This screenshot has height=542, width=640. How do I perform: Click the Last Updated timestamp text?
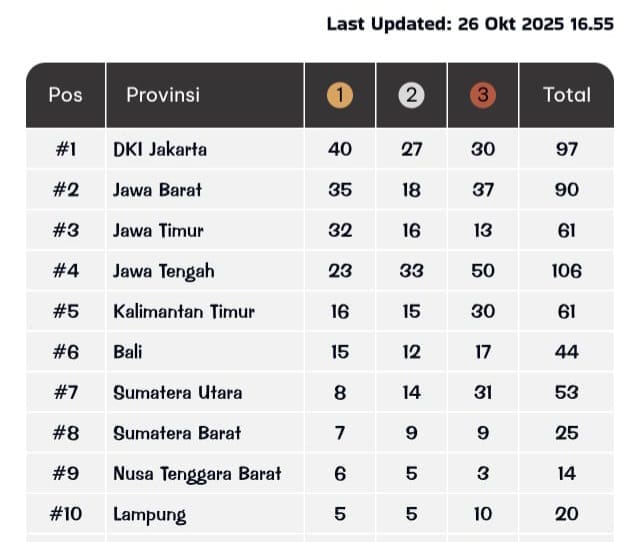[x=470, y=24]
